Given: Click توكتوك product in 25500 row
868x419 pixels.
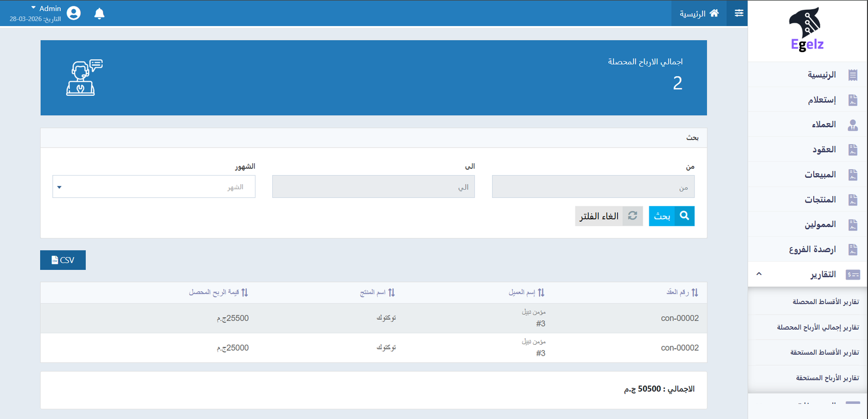Looking at the screenshot, I should pyautogui.click(x=386, y=318).
